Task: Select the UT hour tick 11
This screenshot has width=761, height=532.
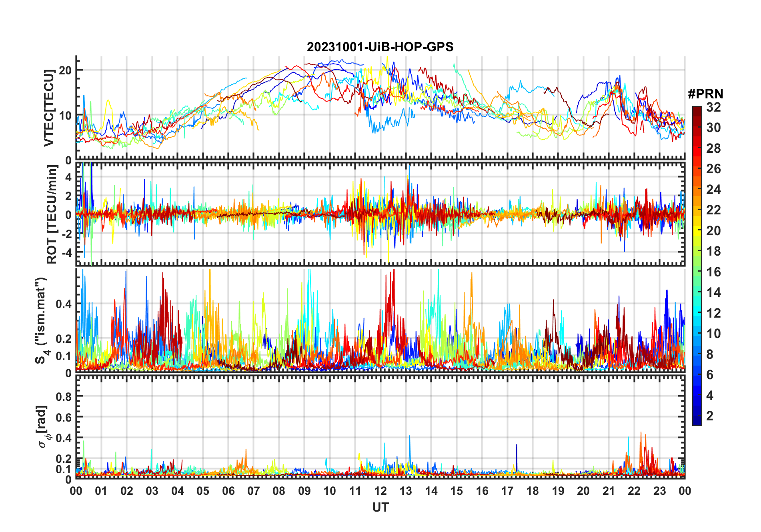Action: coord(355,491)
